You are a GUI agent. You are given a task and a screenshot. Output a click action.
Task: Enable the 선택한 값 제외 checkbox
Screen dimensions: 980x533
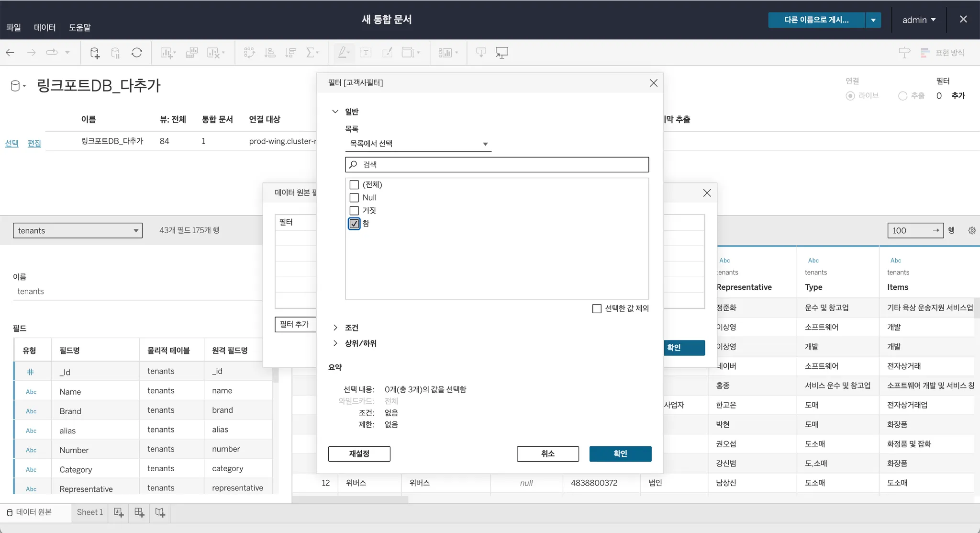tap(597, 308)
